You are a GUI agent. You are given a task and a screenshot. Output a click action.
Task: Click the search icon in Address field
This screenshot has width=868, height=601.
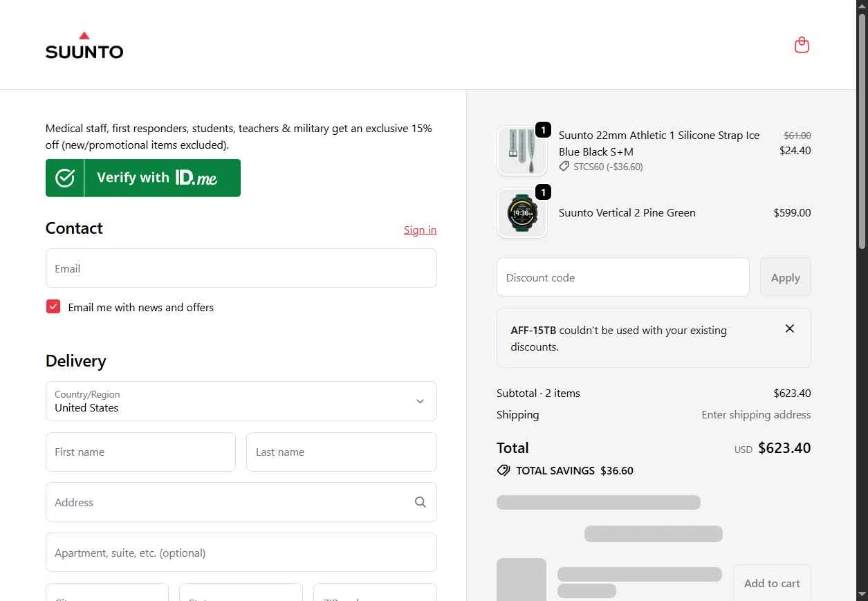click(420, 502)
